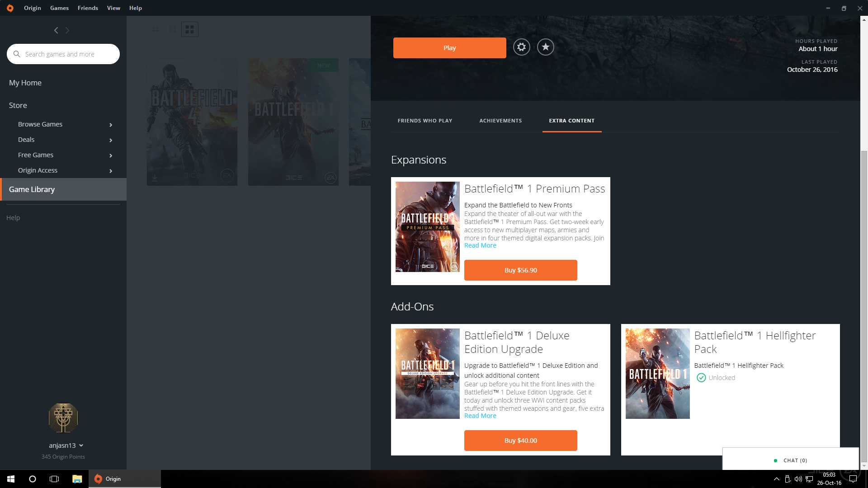Expand the Free Games submenu
Screen dimensions: 868x488
pyautogui.click(x=111, y=155)
